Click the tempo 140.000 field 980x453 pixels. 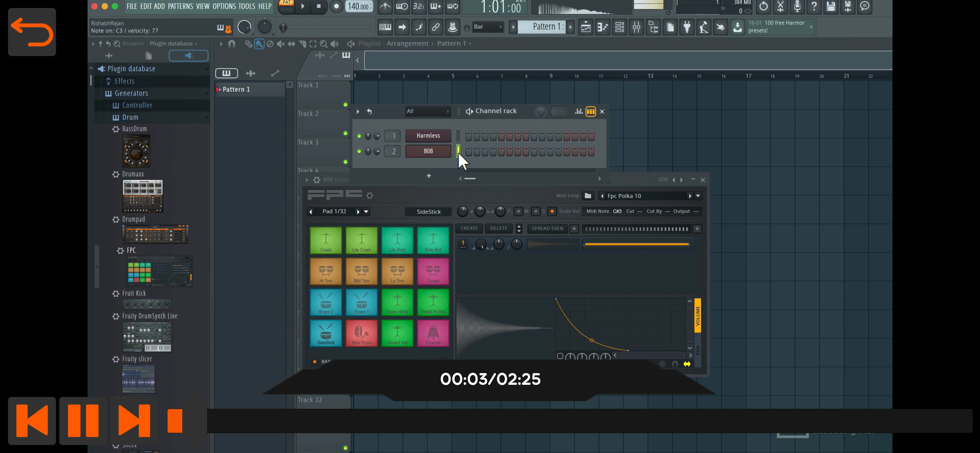358,7
